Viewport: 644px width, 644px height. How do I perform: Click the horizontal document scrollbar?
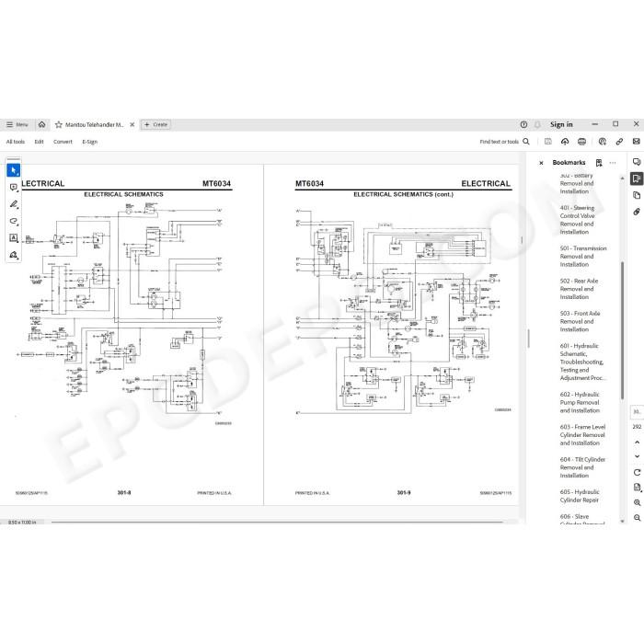277,522
